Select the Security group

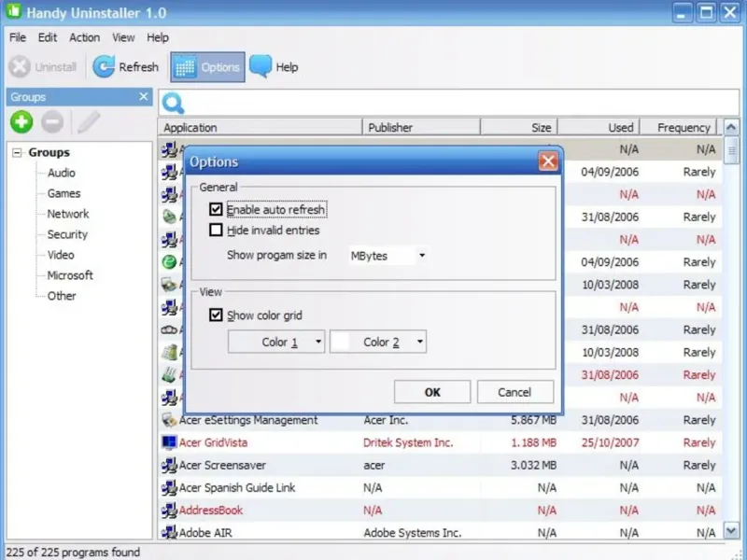coord(67,234)
